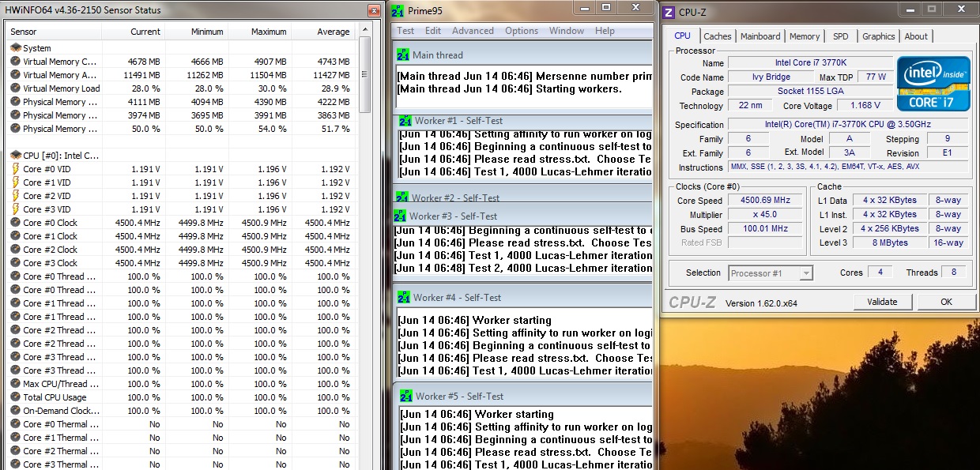This screenshot has width=980, height=470.
Task: Click the Core #0 Thermal sensor icon
Action: point(16,424)
